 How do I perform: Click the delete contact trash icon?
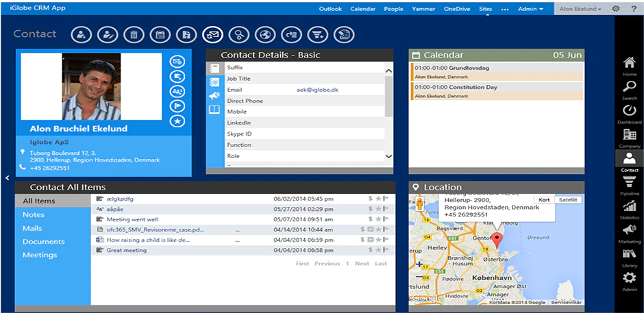pos(134,35)
